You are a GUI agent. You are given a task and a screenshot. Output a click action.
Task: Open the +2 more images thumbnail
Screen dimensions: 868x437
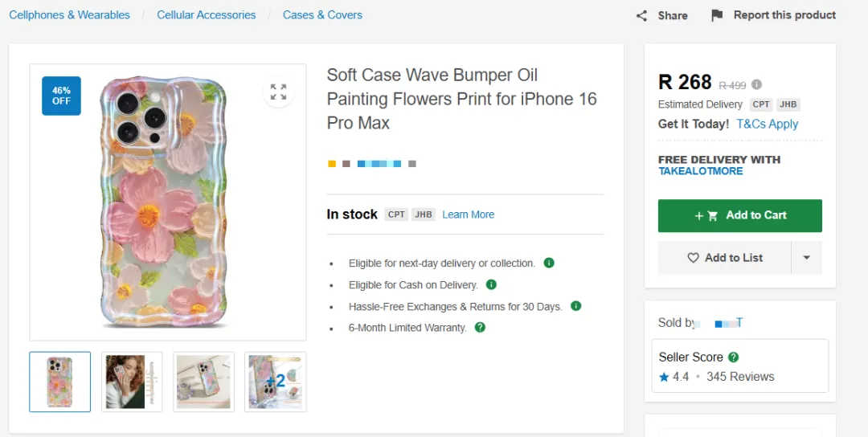[275, 382]
